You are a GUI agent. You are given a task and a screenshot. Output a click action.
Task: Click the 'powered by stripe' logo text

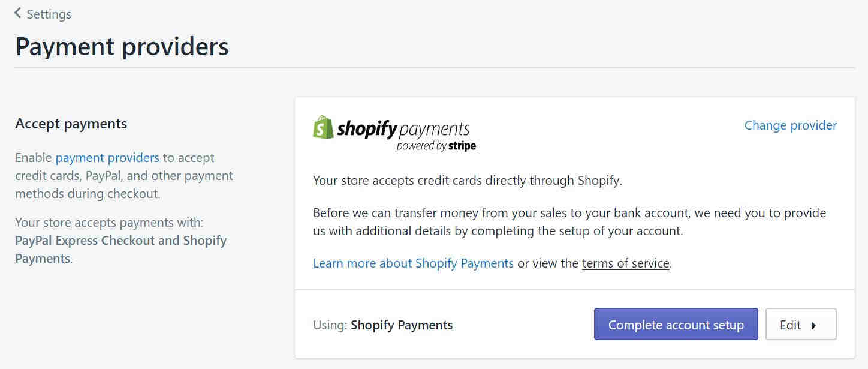[x=436, y=146]
